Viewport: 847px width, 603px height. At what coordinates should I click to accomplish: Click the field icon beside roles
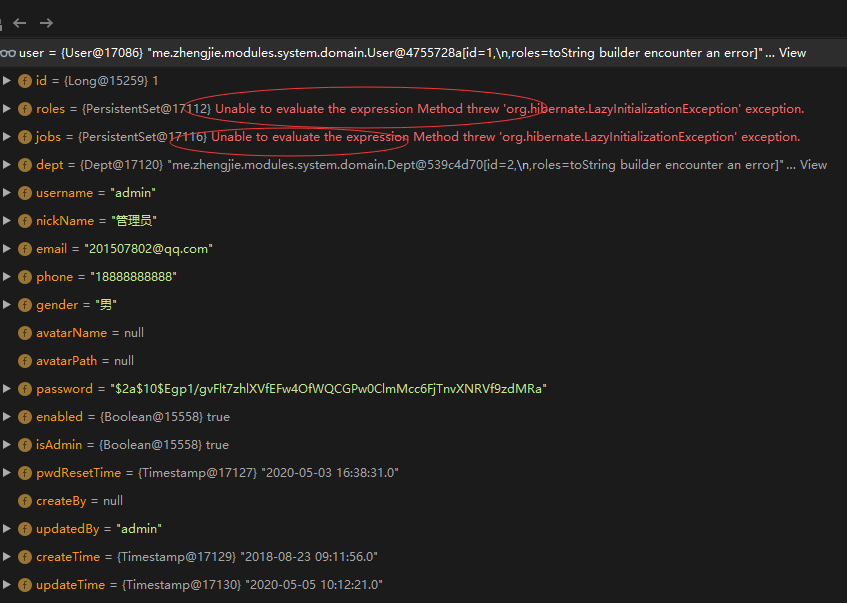[25, 109]
